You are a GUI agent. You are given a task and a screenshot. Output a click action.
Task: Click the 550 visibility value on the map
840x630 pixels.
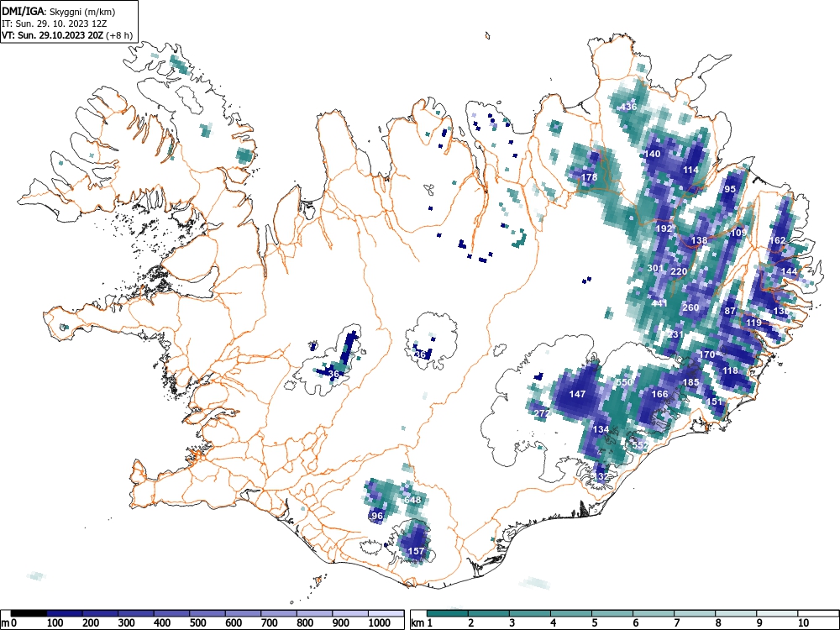pos(624,382)
